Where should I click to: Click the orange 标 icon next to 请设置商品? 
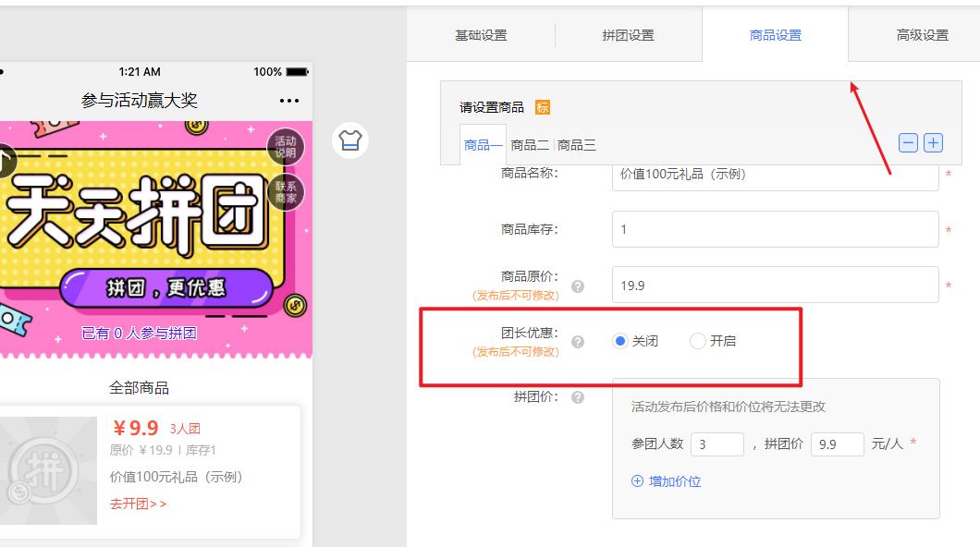pyautogui.click(x=544, y=107)
